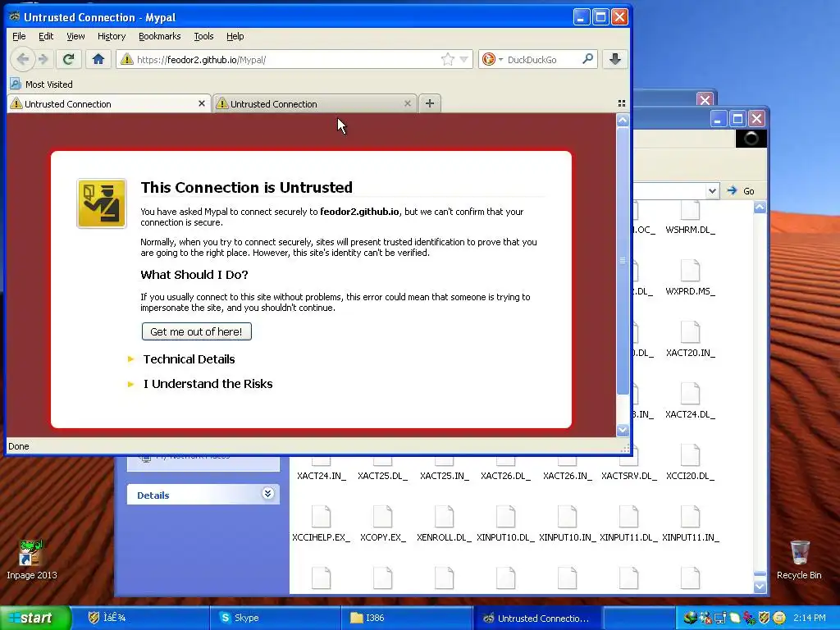Open Skype from the taskbar
Image resolution: width=840 pixels, height=630 pixels.
(274, 618)
